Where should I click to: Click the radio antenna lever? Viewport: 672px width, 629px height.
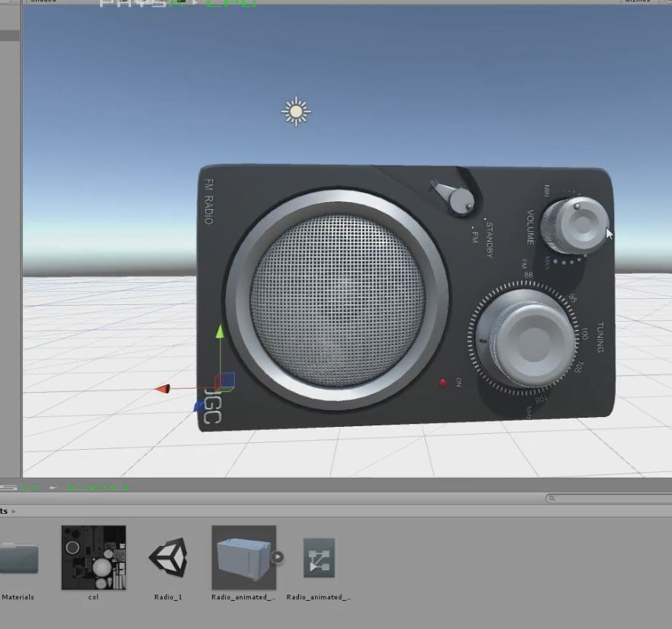[453, 197]
